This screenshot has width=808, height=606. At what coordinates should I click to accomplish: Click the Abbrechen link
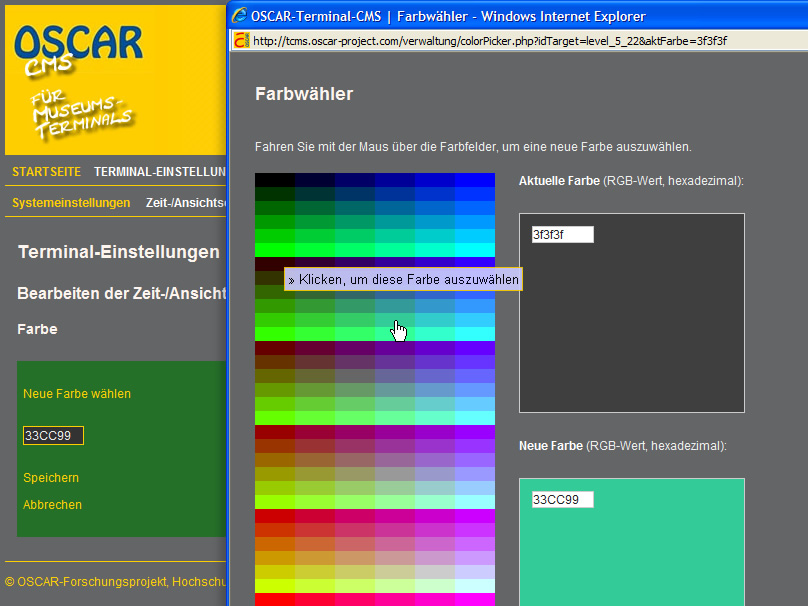(52, 505)
